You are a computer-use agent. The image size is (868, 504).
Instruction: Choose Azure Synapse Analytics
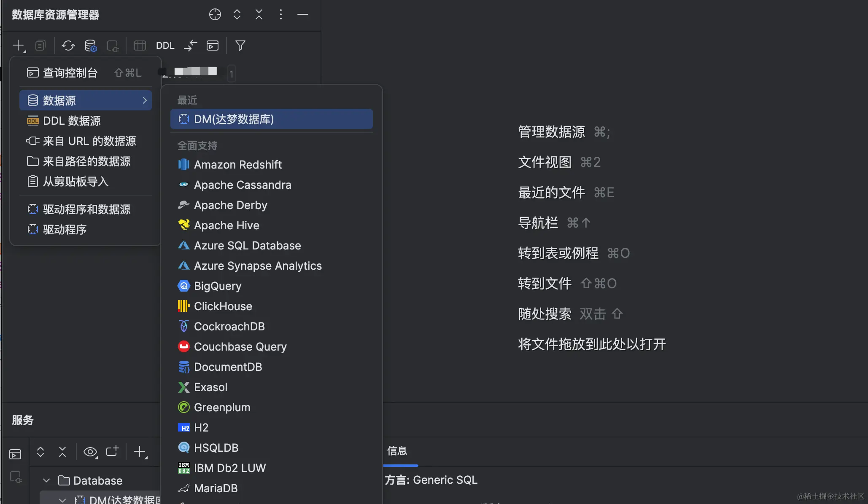click(271, 266)
